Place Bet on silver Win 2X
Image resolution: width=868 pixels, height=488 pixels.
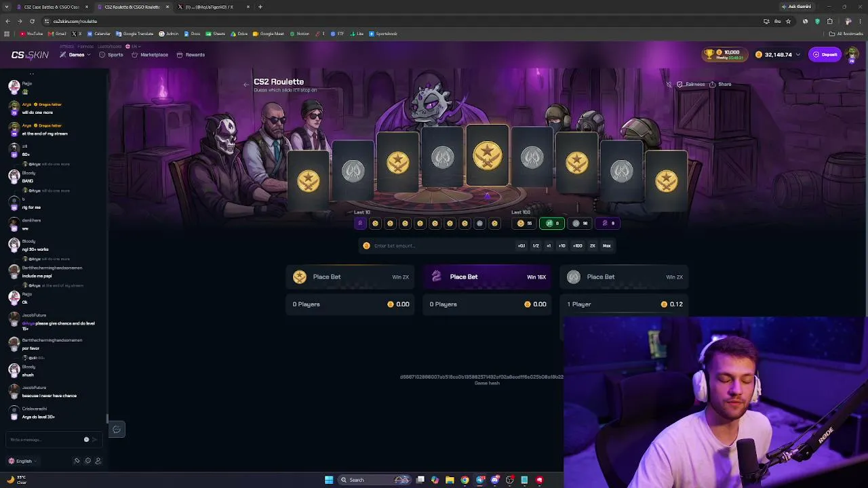tap(625, 277)
